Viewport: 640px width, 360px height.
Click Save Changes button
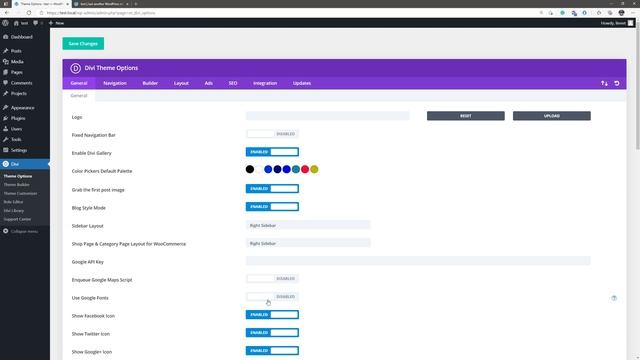pyautogui.click(x=83, y=44)
